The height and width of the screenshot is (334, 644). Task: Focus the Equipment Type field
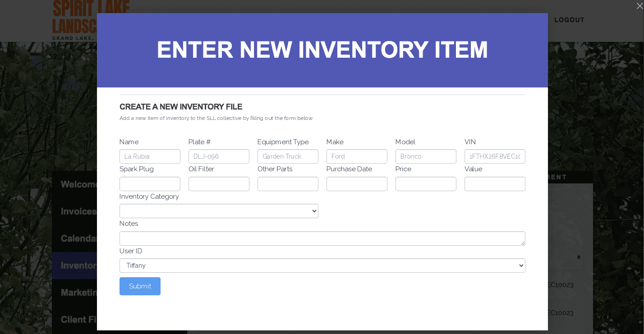click(x=288, y=156)
